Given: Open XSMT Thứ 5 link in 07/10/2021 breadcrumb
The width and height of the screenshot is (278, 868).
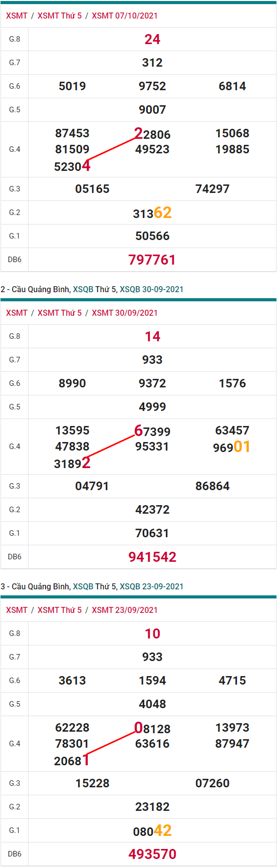Looking at the screenshot, I should [60, 16].
